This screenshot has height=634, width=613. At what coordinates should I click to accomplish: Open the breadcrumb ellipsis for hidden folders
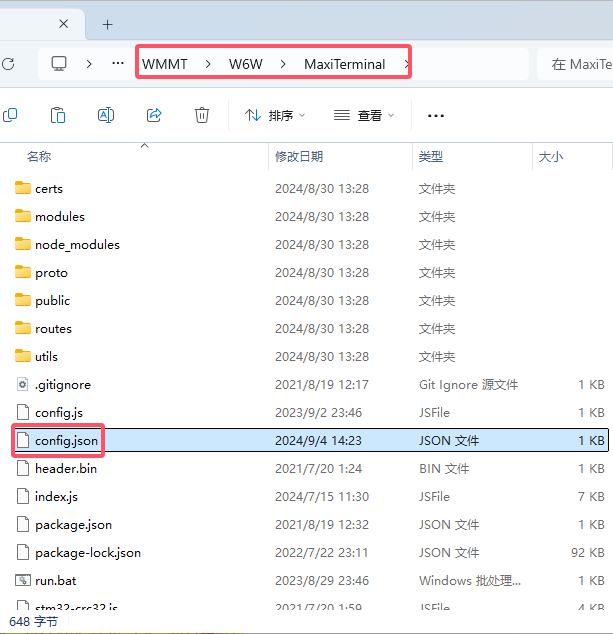(x=118, y=63)
